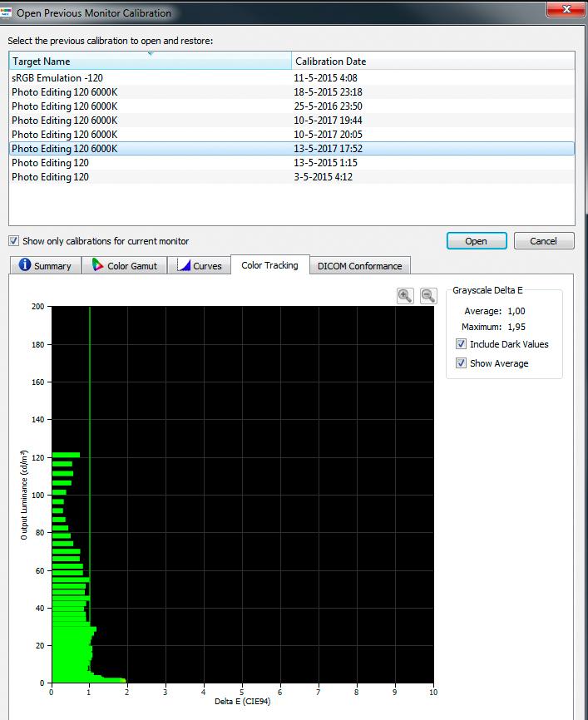The width and height of the screenshot is (588, 720).
Task: Switch to the DICOM Conformance tab
Action: [359, 266]
